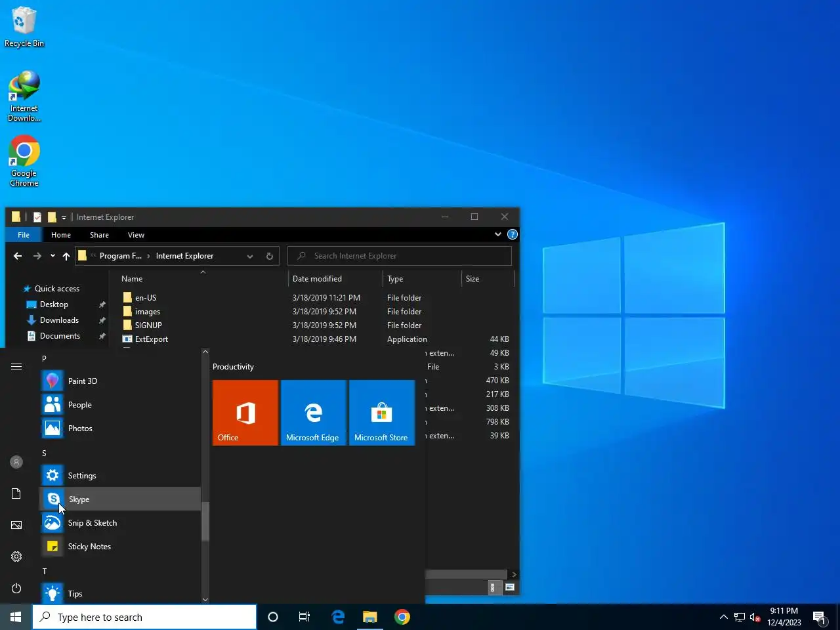This screenshot has width=840, height=630.
Task: Open Documents from the Start menu rail
Action: coord(16,493)
